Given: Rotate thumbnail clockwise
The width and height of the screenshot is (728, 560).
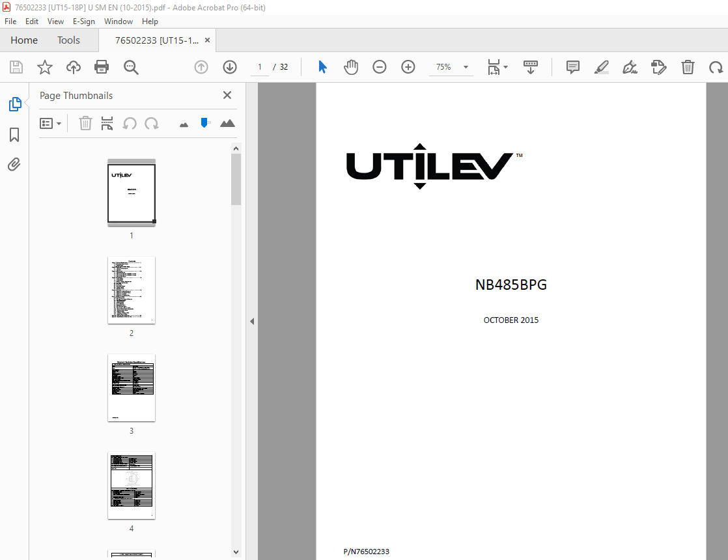Looking at the screenshot, I should click(x=151, y=124).
